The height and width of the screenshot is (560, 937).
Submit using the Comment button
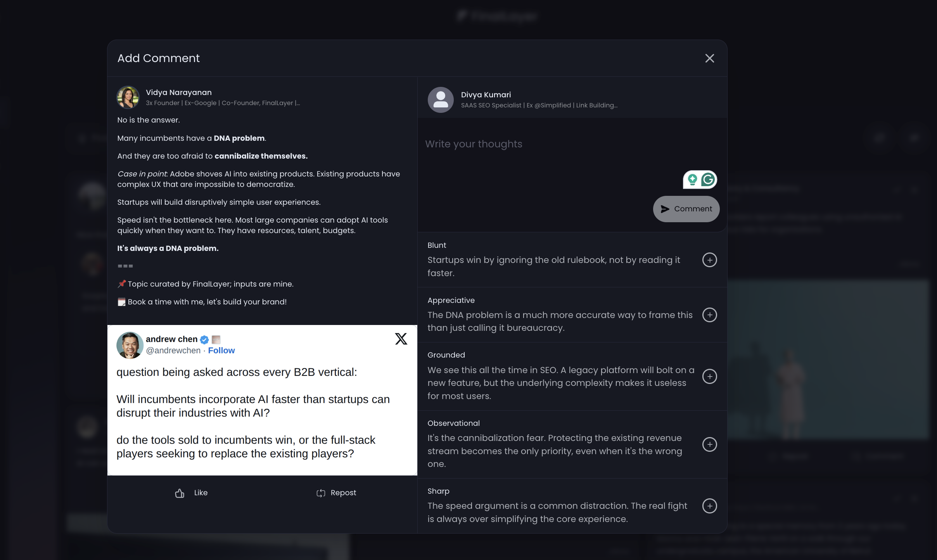(x=686, y=209)
